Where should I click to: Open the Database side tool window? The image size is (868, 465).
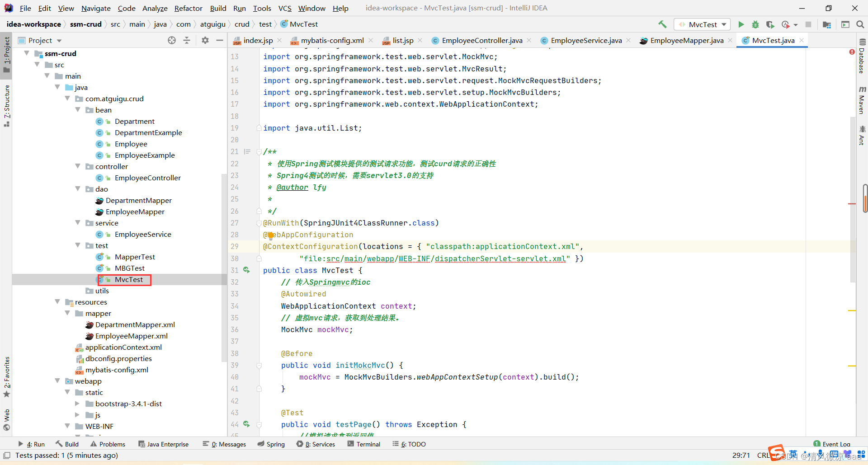click(862, 56)
